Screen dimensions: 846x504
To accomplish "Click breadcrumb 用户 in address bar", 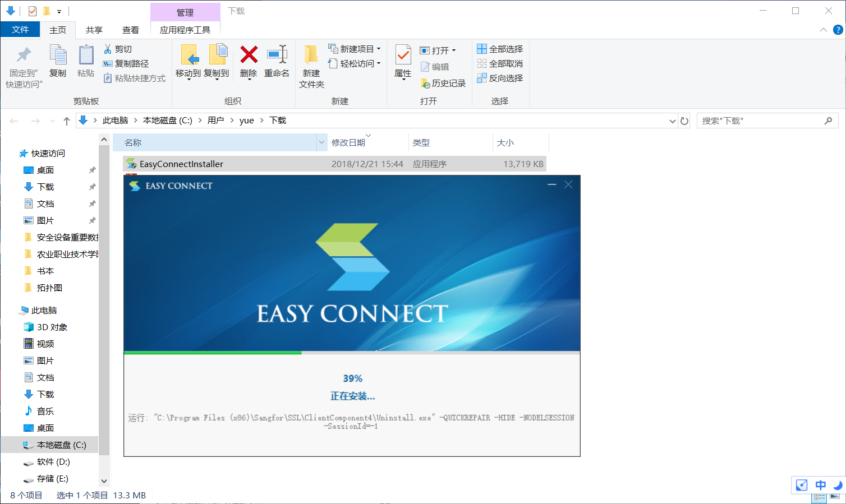I will [216, 121].
